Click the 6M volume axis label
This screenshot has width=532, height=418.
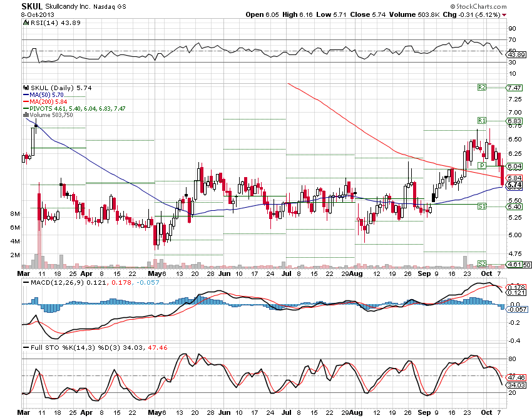[x=15, y=227]
